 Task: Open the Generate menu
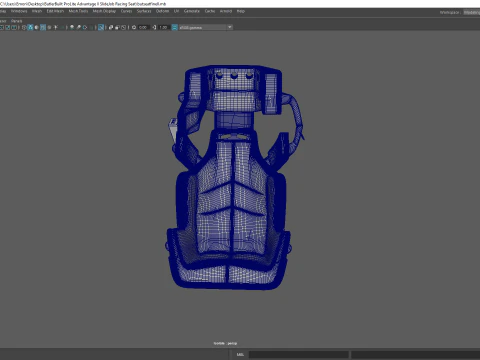pos(192,11)
